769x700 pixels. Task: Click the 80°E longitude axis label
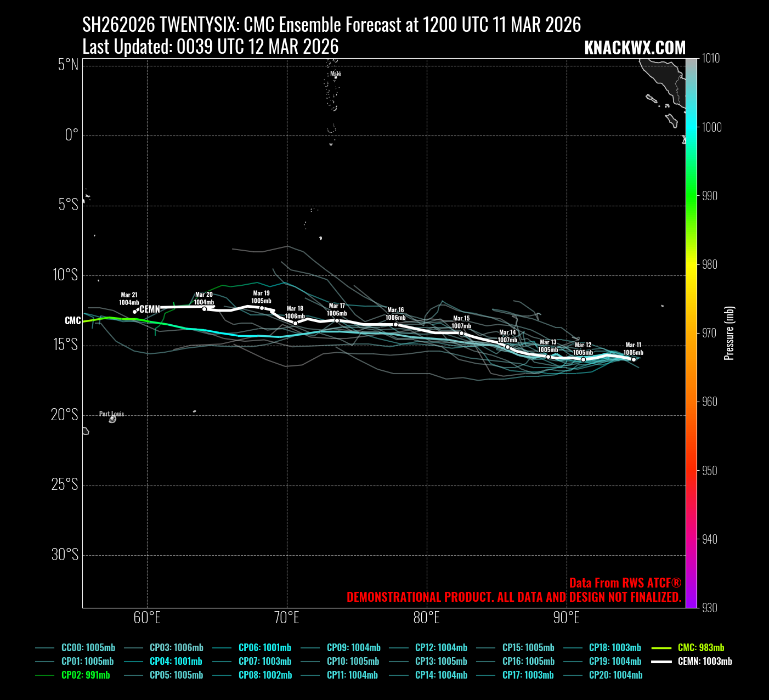[x=426, y=618]
